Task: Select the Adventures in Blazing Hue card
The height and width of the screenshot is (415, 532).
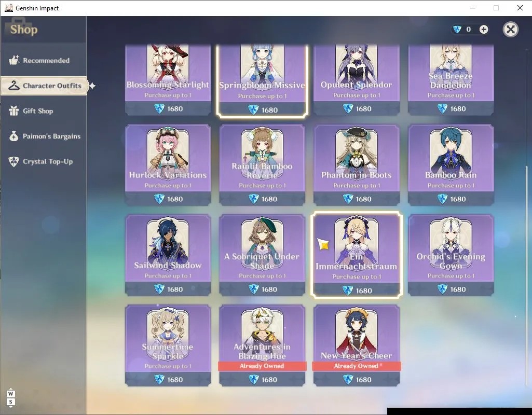Action: click(x=262, y=345)
